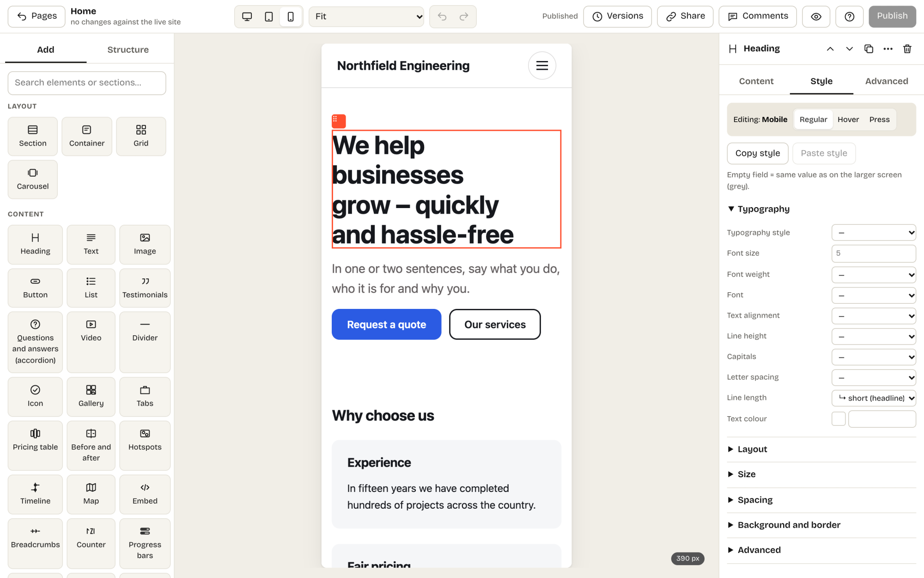This screenshot has width=924, height=578.
Task: Select the Regular state toggle
Action: [813, 119]
